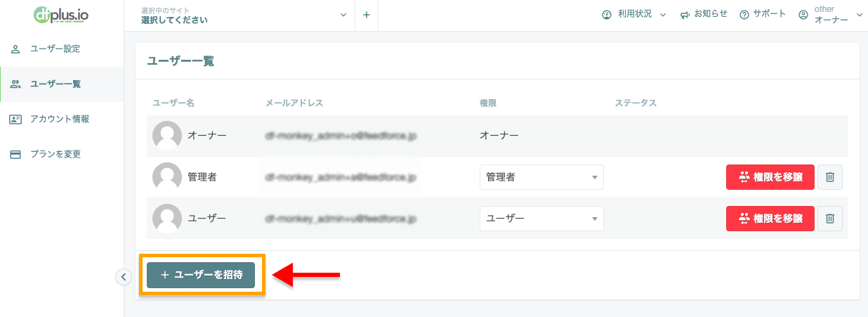Click メールアドレス column header
Screen dimensions: 868x317
point(294,103)
